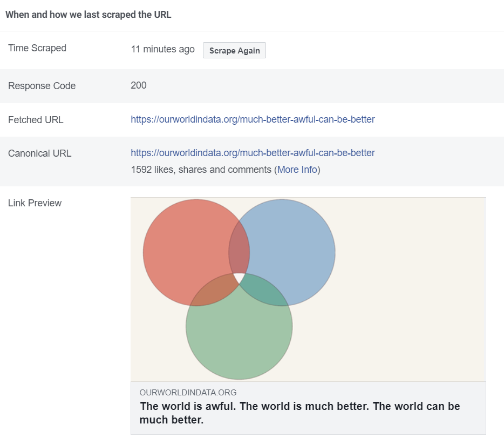Open the Fetched URL hyperlink
The height and width of the screenshot is (444, 504).
(x=253, y=119)
